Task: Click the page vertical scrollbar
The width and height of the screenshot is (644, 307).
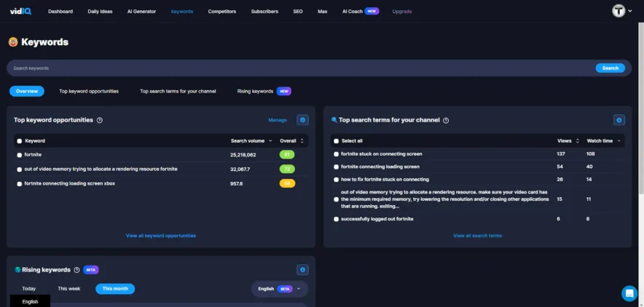Action: pyautogui.click(x=641, y=108)
